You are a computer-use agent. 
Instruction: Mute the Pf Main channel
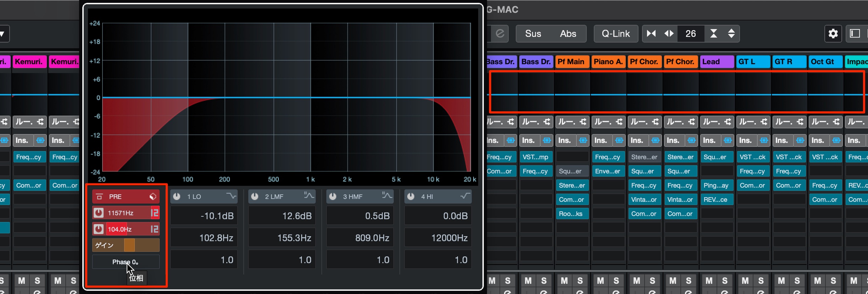[x=564, y=281]
